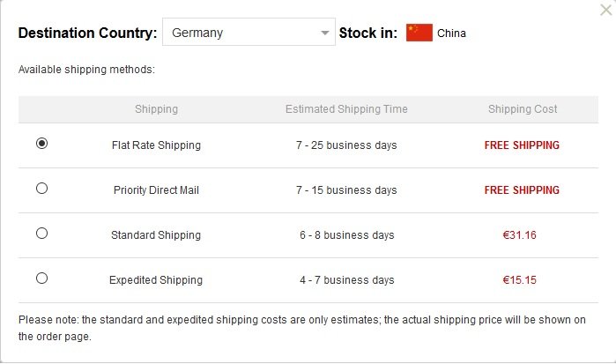Click the China stock location text
This screenshot has width=616, height=364.
451,33
